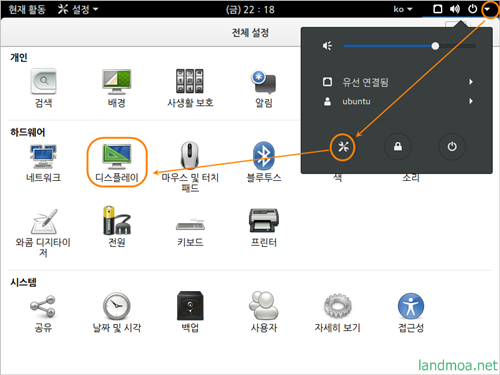Screen dimensions: 500x375
Task: Open the 검색 (Search) settings icon
Action: tap(43, 82)
